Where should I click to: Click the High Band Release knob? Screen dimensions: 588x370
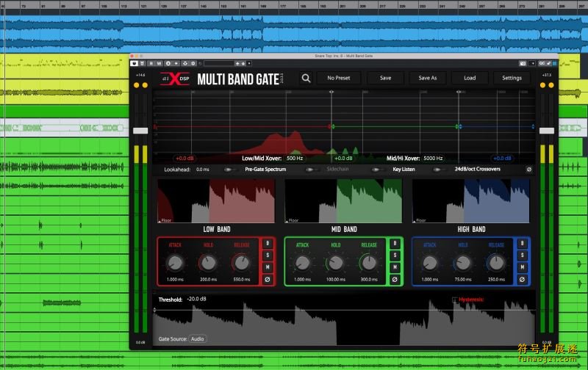pyautogui.click(x=497, y=263)
